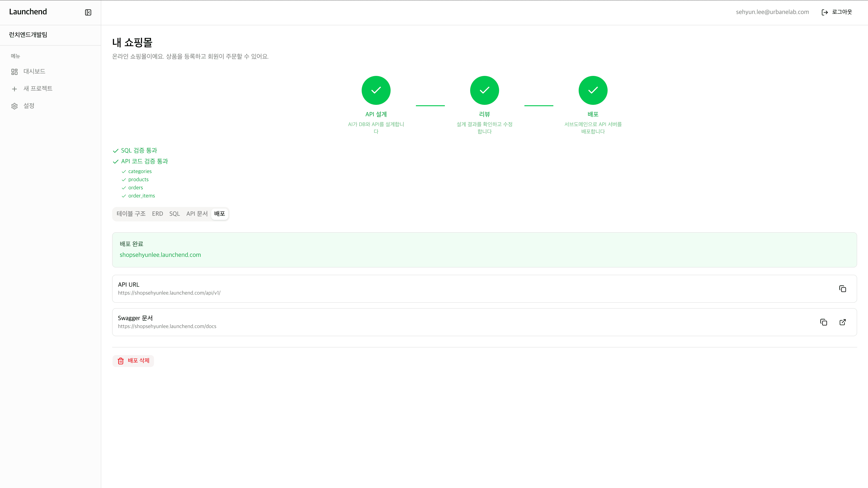This screenshot has width=868, height=488.
Task: Click the API 설계 step label
Action: 376,114
